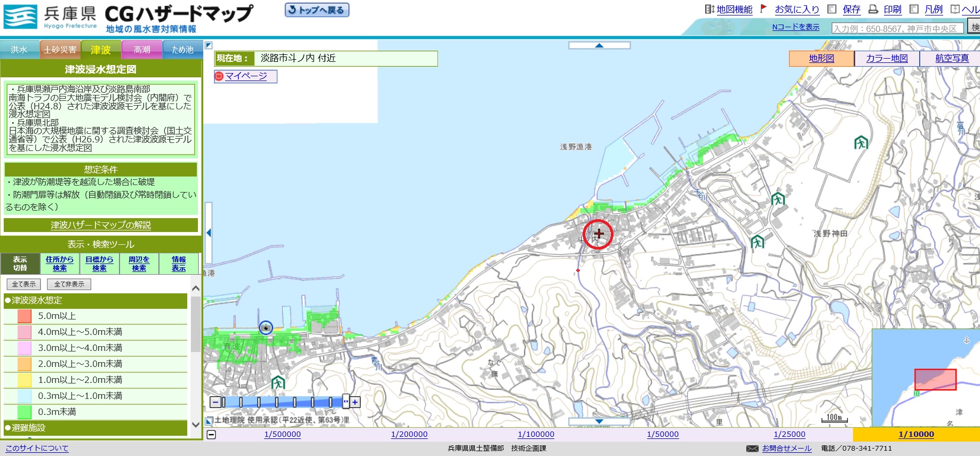Click the red flag favorites icon
Viewport: 980px width, 456px height.
[x=763, y=9]
